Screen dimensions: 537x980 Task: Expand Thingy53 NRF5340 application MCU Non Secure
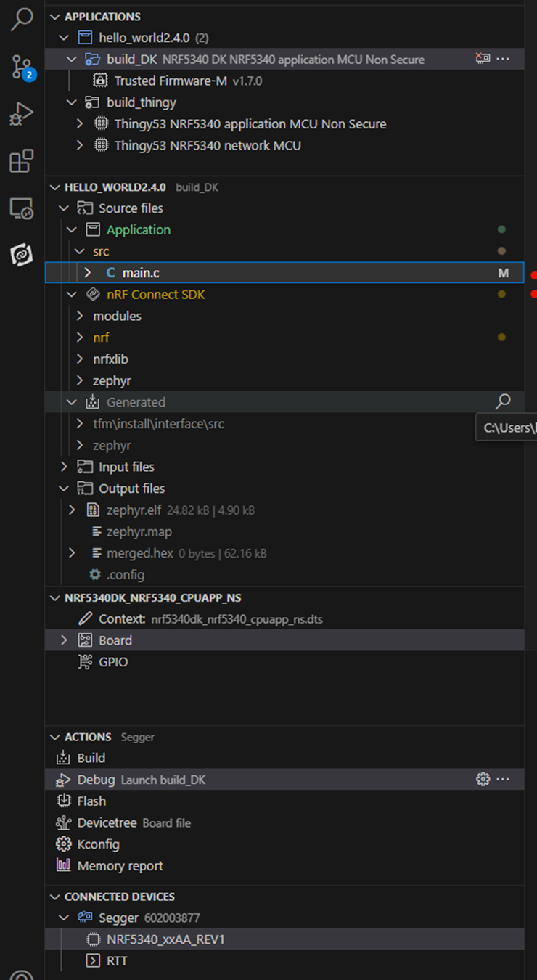[x=80, y=124]
